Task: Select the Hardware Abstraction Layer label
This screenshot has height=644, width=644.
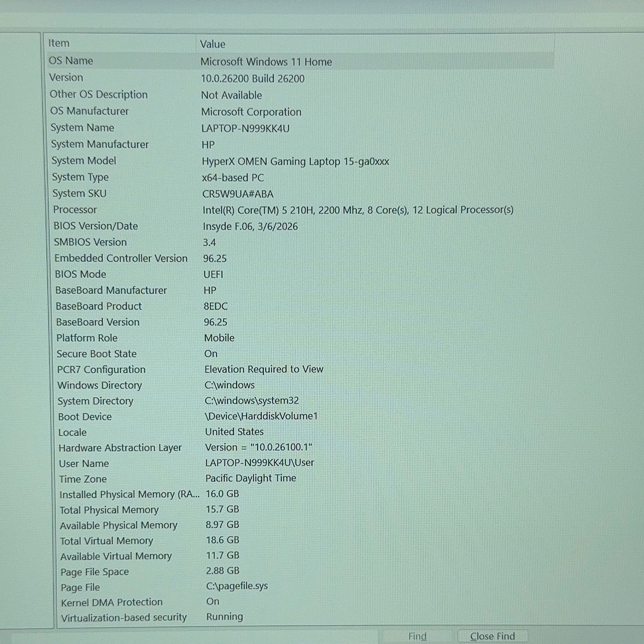Action: [x=120, y=447]
